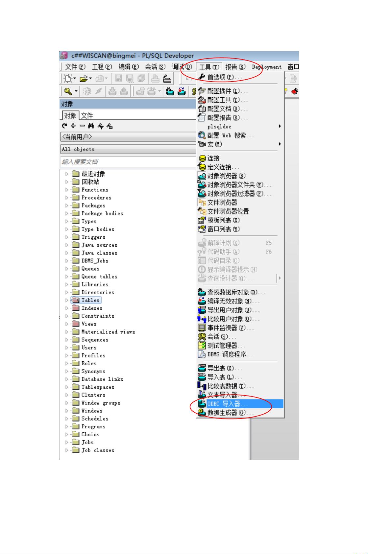Image resolution: width=392 pixels, height=554 pixels.
Task: Open the Deployment menu
Action: pos(267,67)
